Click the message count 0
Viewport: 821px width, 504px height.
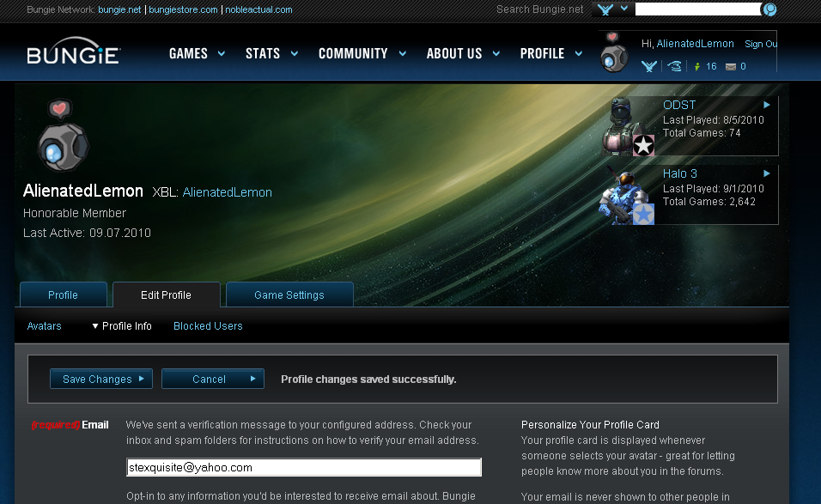pyautogui.click(x=743, y=66)
